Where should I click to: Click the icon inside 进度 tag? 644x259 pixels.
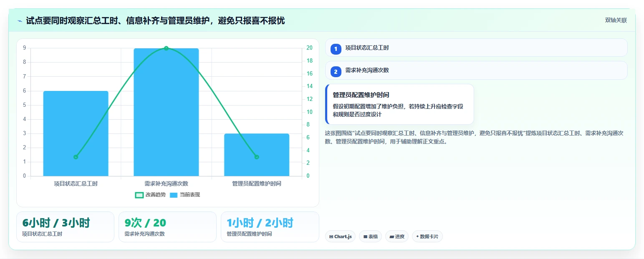click(x=391, y=236)
